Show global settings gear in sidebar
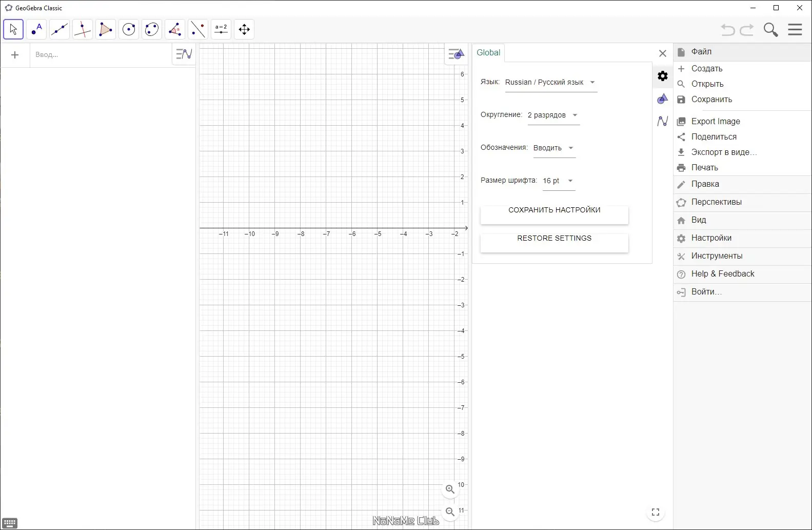This screenshot has width=812, height=530. [x=663, y=76]
